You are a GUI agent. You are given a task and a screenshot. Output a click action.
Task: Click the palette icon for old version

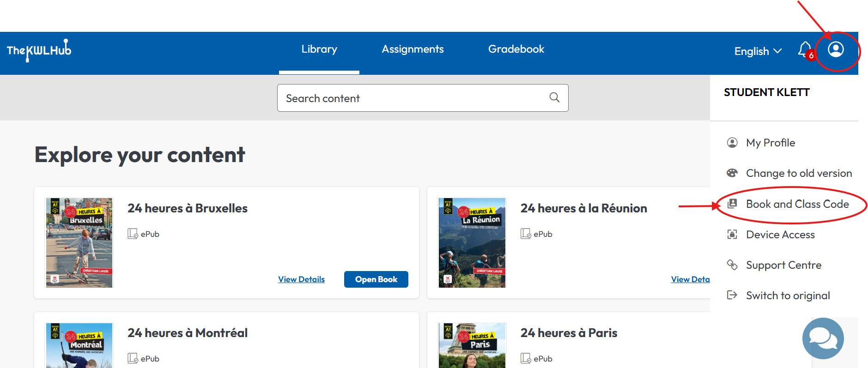click(x=732, y=173)
